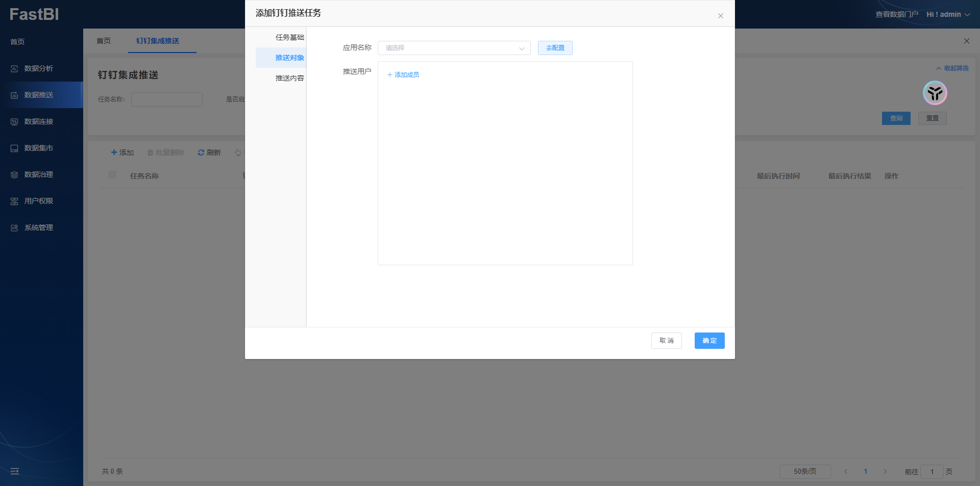Go to the next page arrow
The height and width of the screenshot is (486, 980).
tap(886, 472)
